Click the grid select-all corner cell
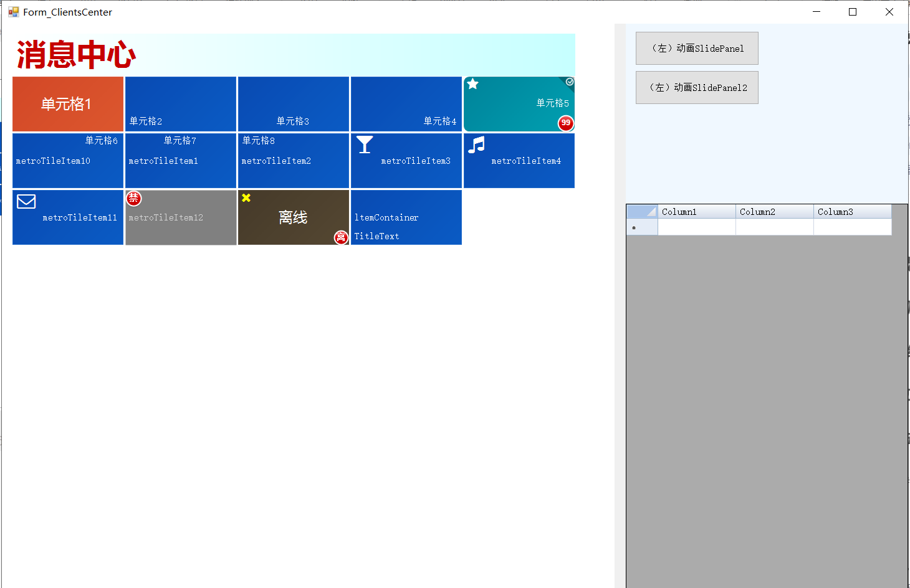 tap(642, 211)
